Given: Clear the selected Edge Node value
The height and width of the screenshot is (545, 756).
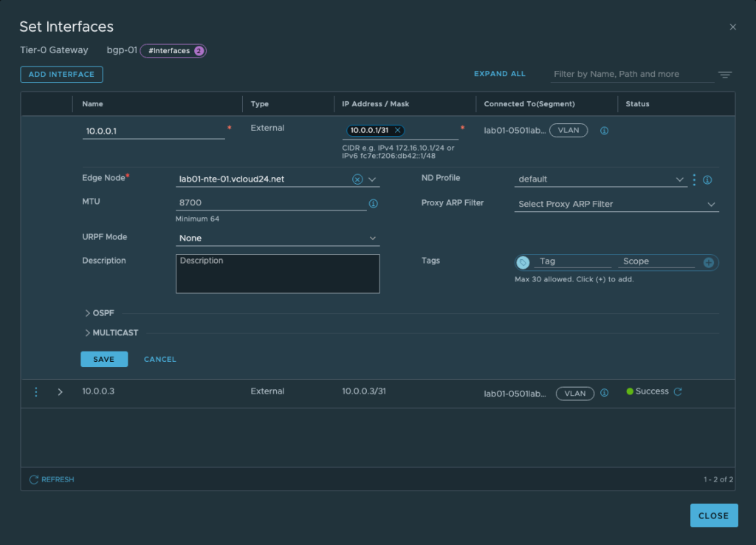Looking at the screenshot, I should click(x=357, y=179).
